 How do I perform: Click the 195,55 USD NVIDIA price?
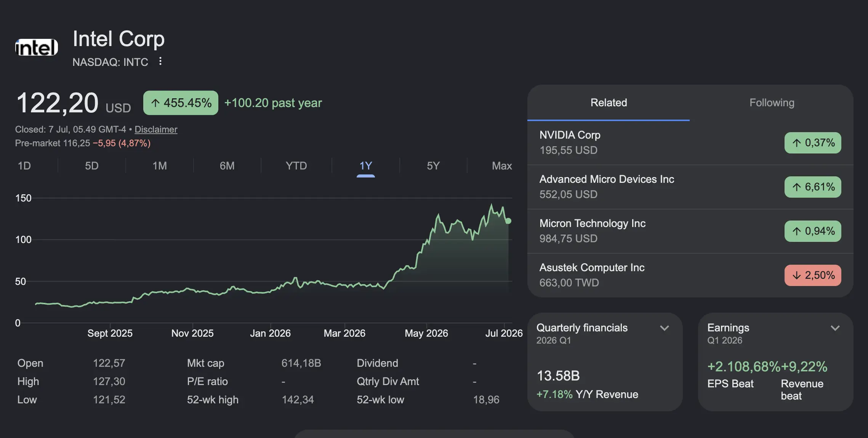(568, 150)
